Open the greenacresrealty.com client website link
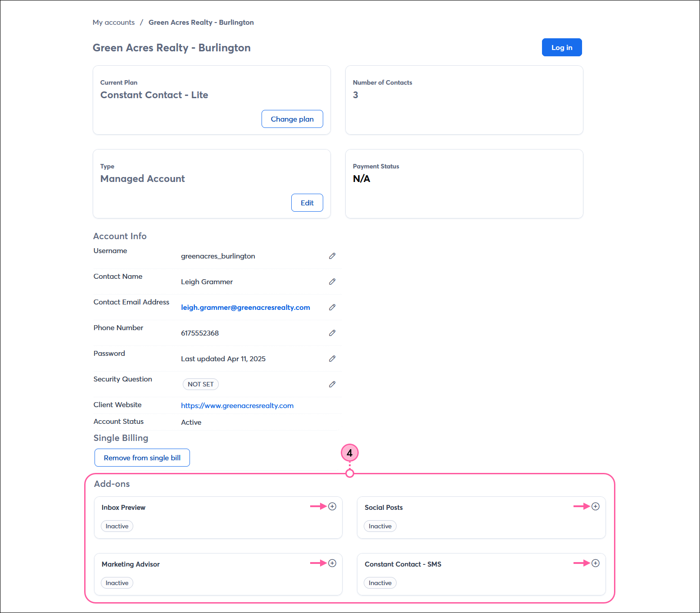The width and height of the screenshot is (700, 613). (x=237, y=405)
